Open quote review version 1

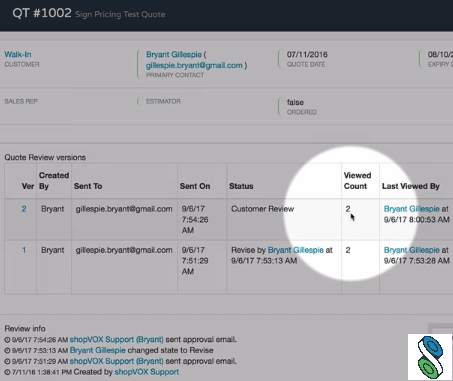pos(24,250)
